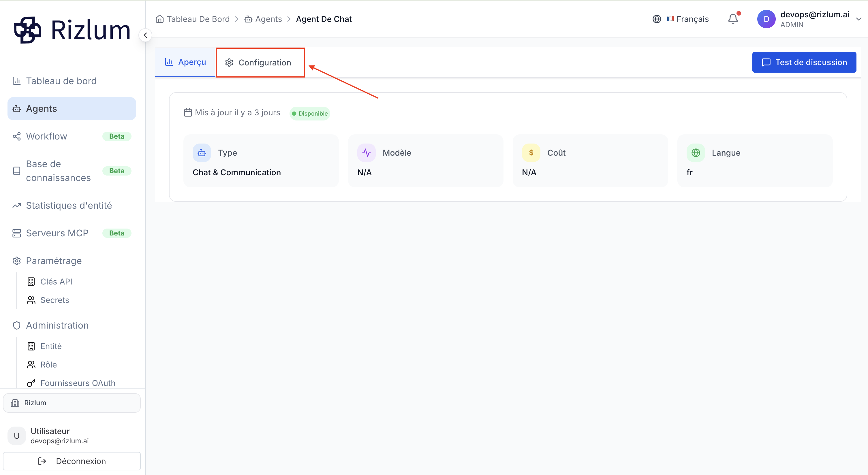Click the home icon in the breadcrumb
The width and height of the screenshot is (868, 475).
click(x=160, y=19)
